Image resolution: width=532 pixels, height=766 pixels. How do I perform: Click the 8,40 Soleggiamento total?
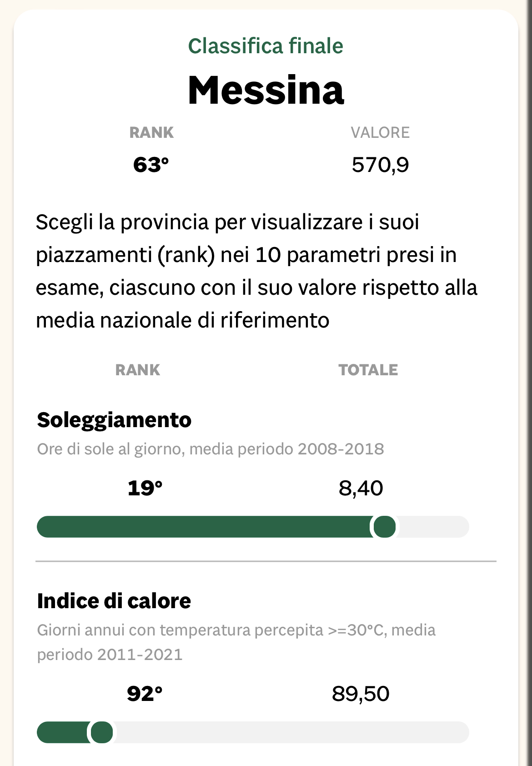361,488
